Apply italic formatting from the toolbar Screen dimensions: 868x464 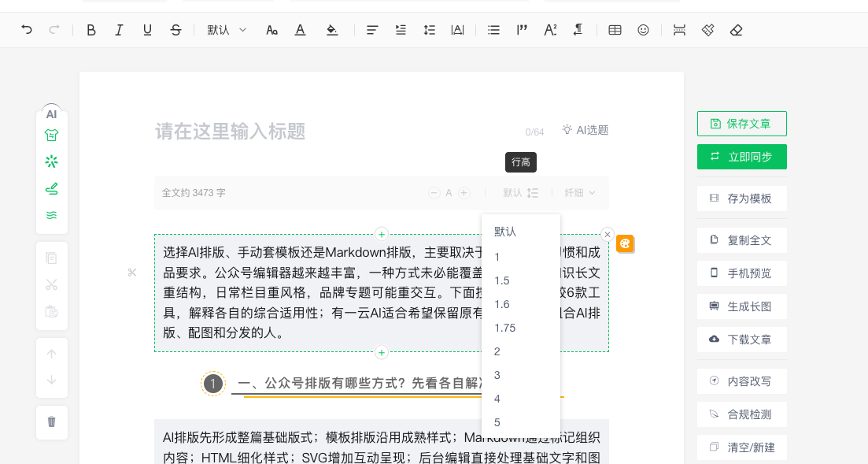[x=119, y=30]
